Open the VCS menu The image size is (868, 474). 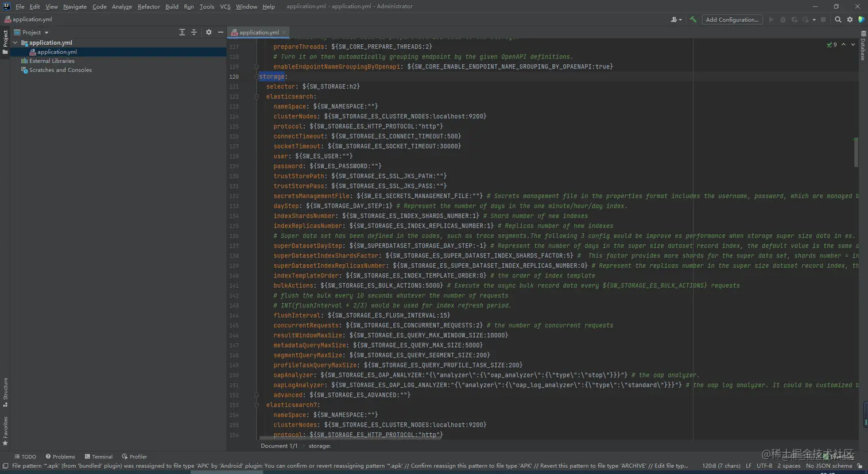(x=225, y=6)
